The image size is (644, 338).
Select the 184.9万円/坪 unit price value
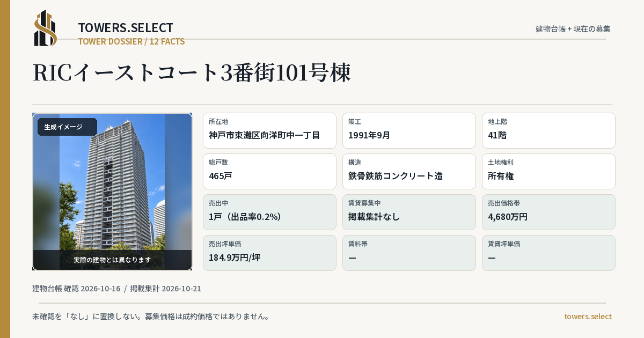235,258
